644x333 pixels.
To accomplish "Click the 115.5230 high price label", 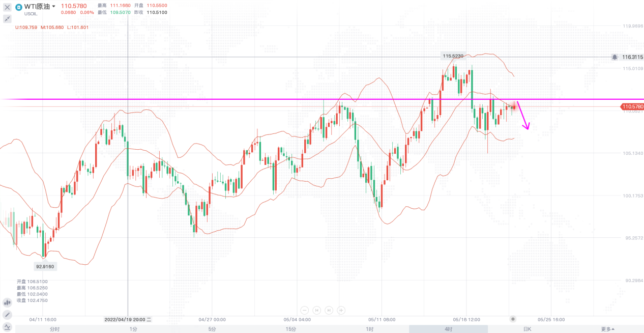I will coord(453,56).
